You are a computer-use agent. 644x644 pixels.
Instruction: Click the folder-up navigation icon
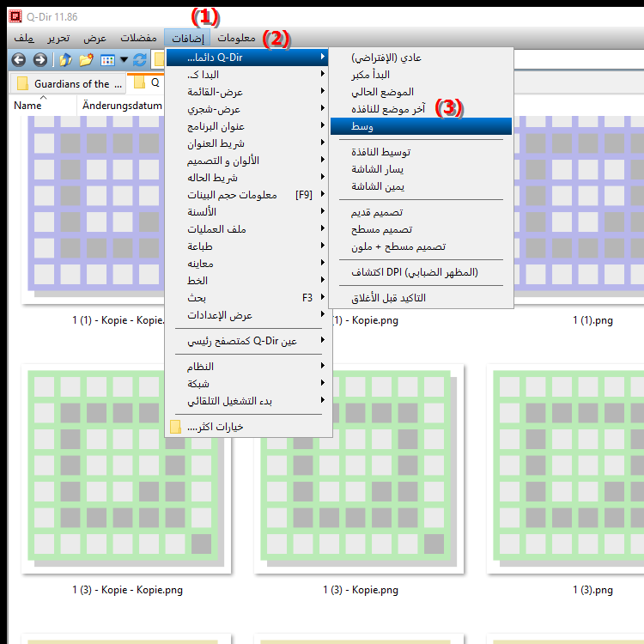click(66, 60)
